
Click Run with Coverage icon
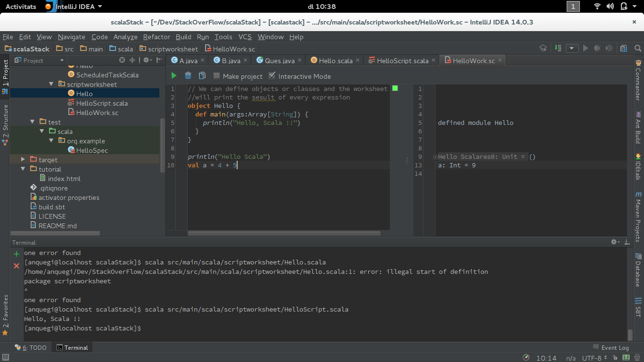point(609,48)
